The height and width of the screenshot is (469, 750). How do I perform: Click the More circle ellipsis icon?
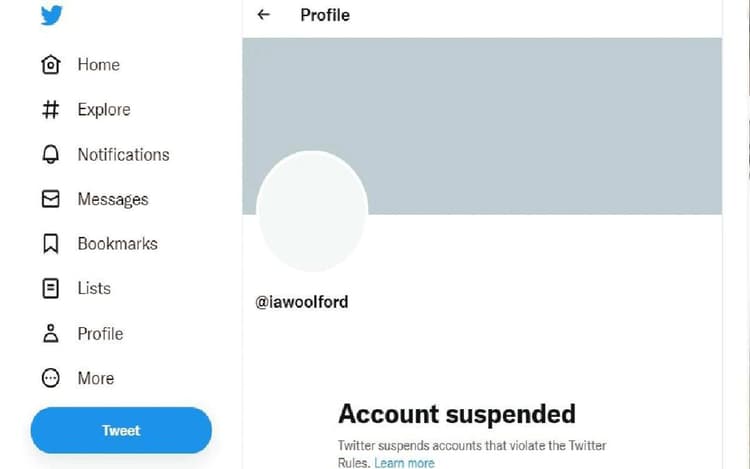[x=51, y=378]
